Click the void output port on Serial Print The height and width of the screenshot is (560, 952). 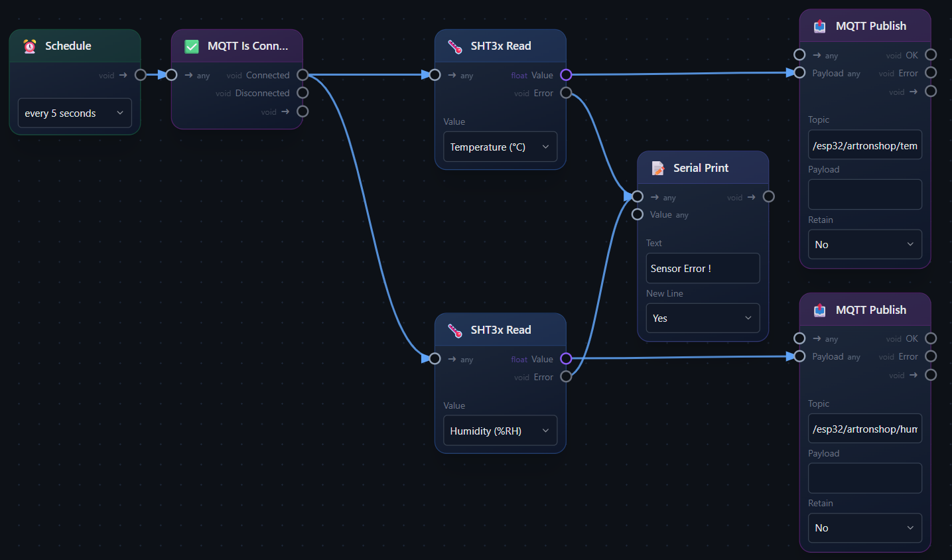tap(769, 196)
